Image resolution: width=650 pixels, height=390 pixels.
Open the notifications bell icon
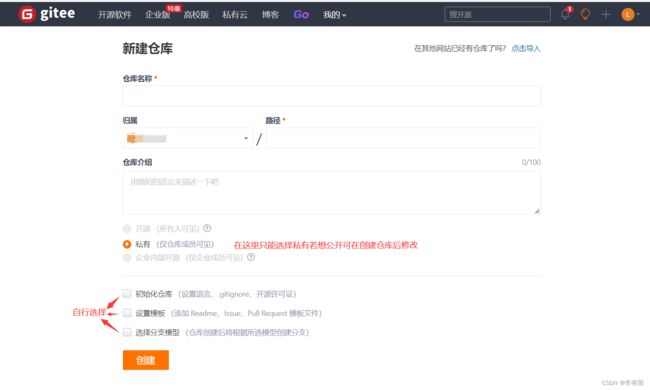[x=565, y=14]
